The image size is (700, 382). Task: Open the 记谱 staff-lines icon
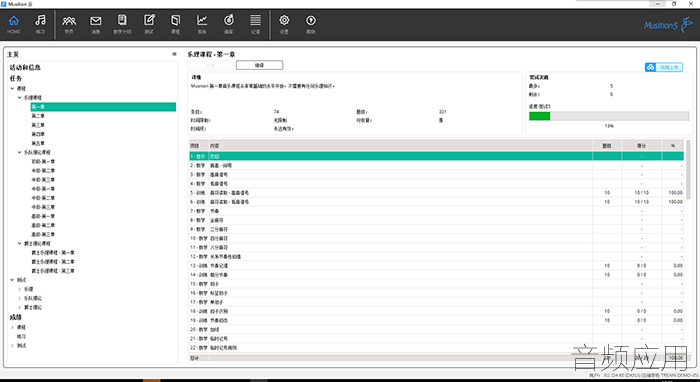tap(255, 25)
